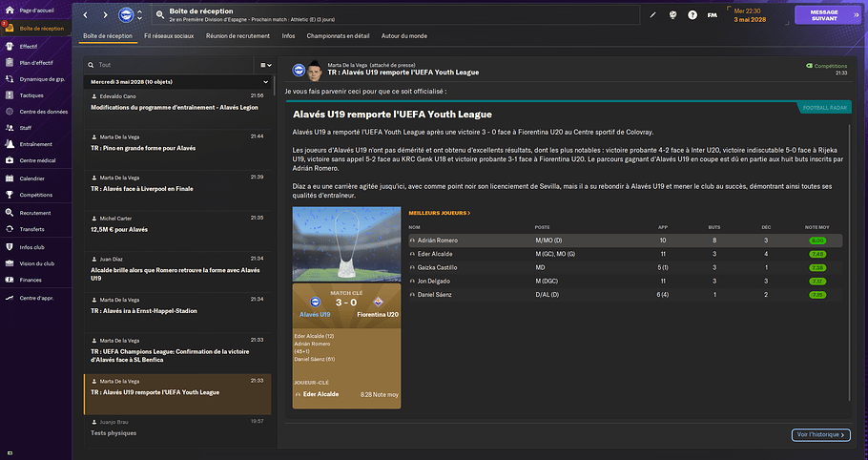Click Marta De la Vega avatar photo

coord(315,70)
